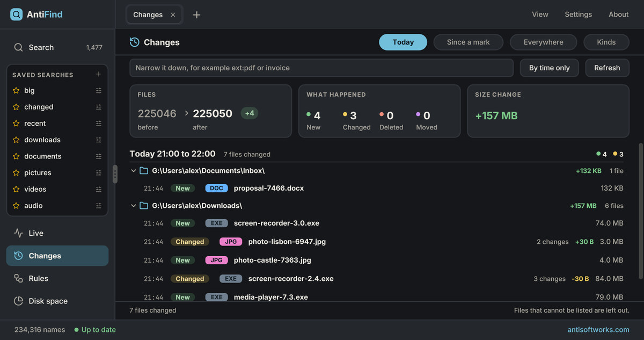Click the AntiFind logo icon
The height and width of the screenshot is (340, 644).
point(17,15)
